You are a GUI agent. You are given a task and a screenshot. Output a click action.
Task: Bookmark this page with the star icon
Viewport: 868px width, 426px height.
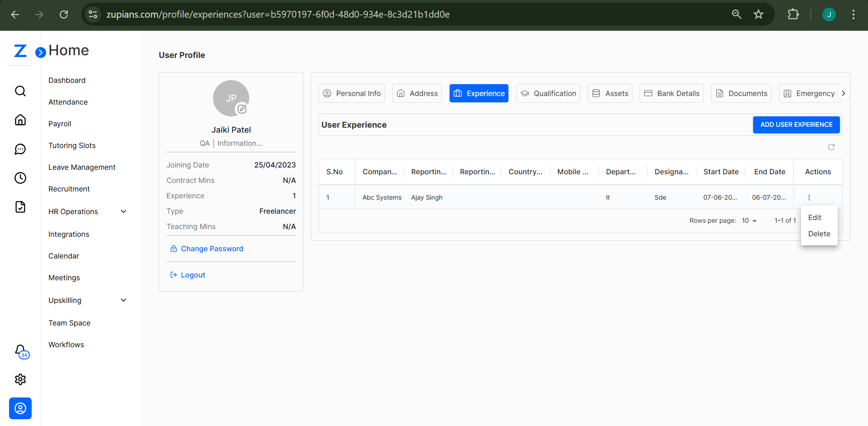pyautogui.click(x=759, y=14)
